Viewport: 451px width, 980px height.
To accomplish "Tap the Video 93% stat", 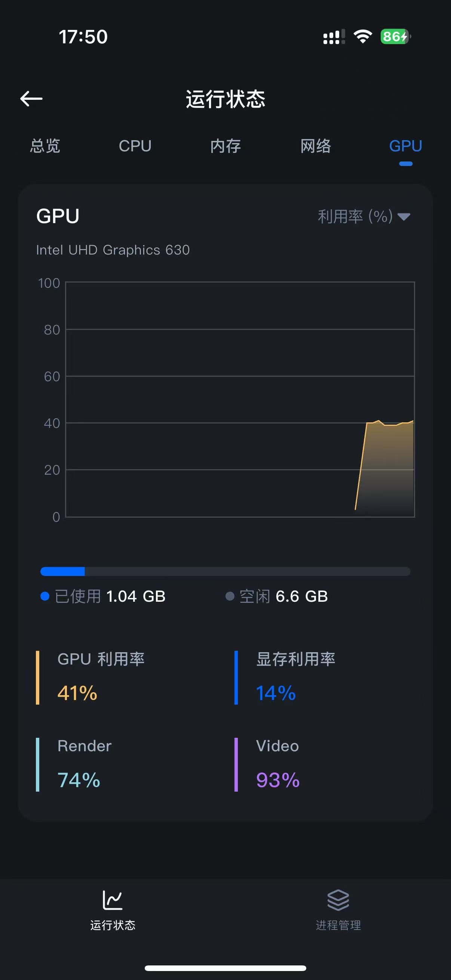I will click(x=278, y=780).
